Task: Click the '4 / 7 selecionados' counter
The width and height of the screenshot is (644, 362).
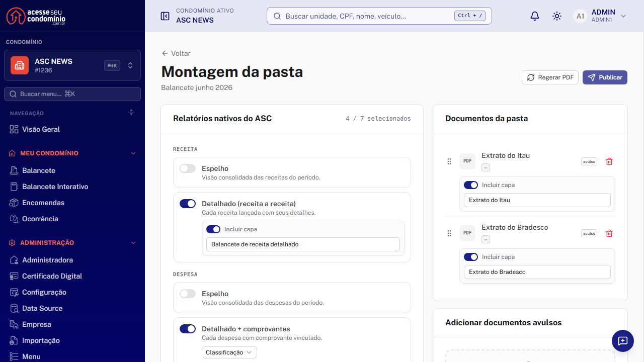Action: [x=378, y=119]
